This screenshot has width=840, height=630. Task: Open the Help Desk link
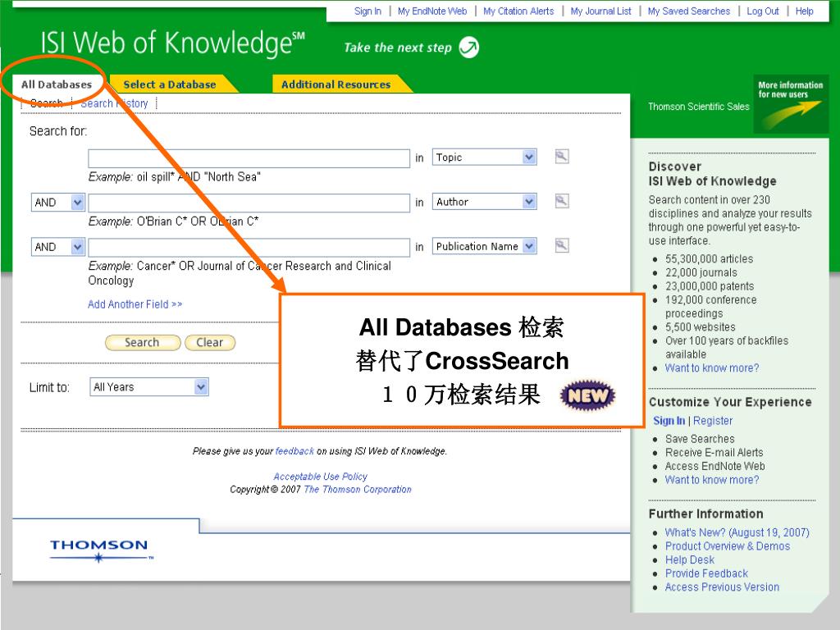(690, 559)
